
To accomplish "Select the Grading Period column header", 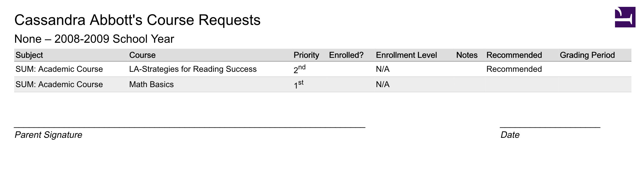I will tap(587, 55).
